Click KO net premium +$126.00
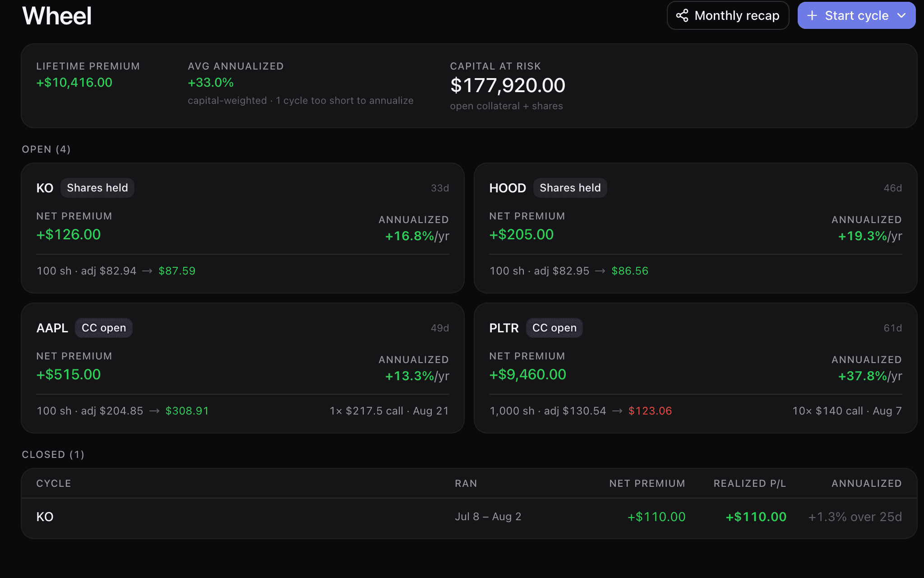The height and width of the screenshot is (578, 924). (x=69, y=234)
